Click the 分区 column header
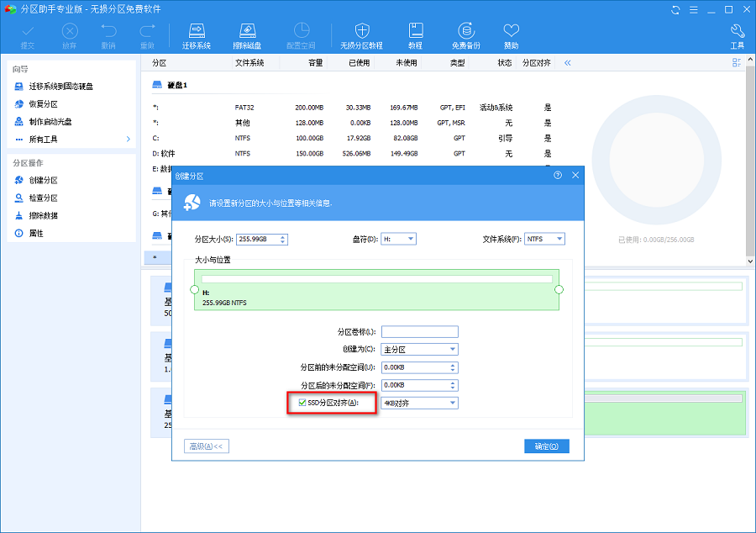This screenshot has height=533, width=756. point(159,63)
